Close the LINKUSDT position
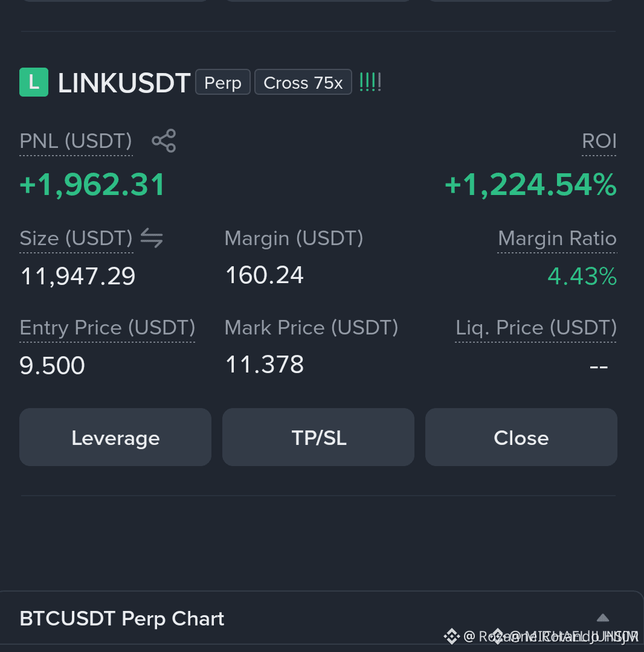The height and width of the screenshot is (652, 644). [521, 437]
